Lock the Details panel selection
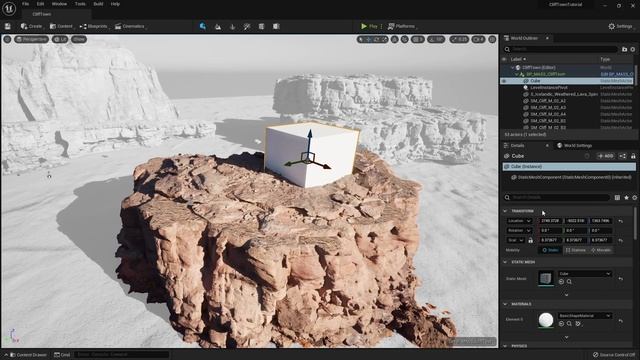This screenshot has height=360, width=640. [633, 156]
